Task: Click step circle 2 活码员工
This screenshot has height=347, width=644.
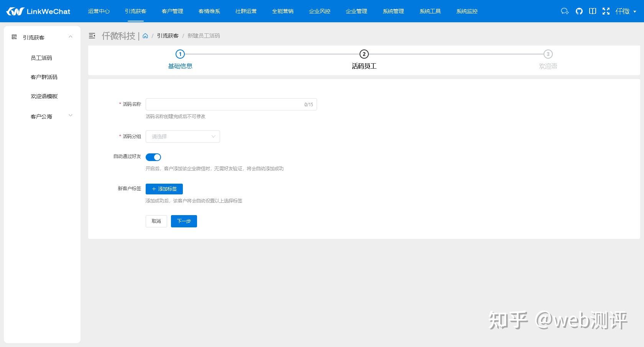Action: tap(364, 54)
